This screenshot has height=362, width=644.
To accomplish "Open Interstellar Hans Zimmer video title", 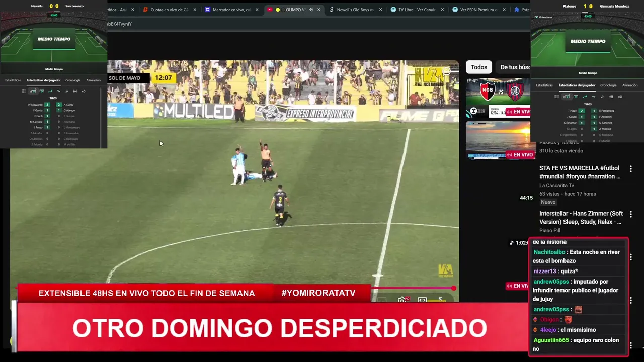I will coord(581,218).
